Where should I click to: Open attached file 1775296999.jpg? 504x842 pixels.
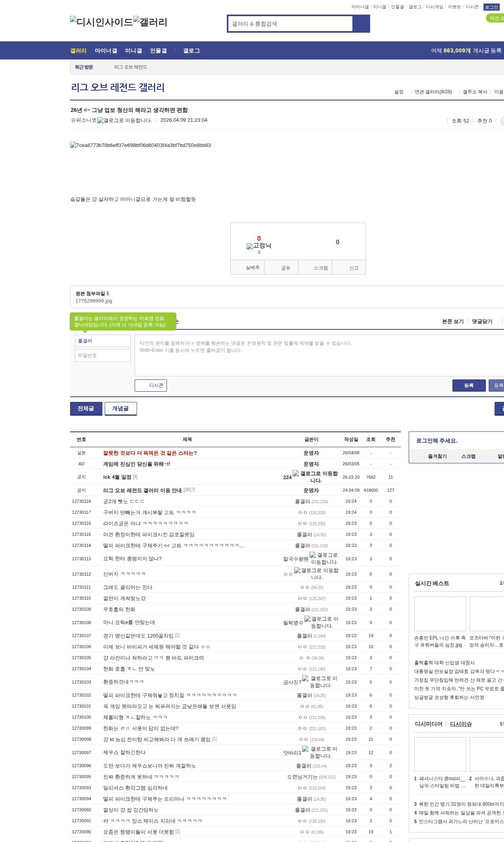(x=94, y=301)
